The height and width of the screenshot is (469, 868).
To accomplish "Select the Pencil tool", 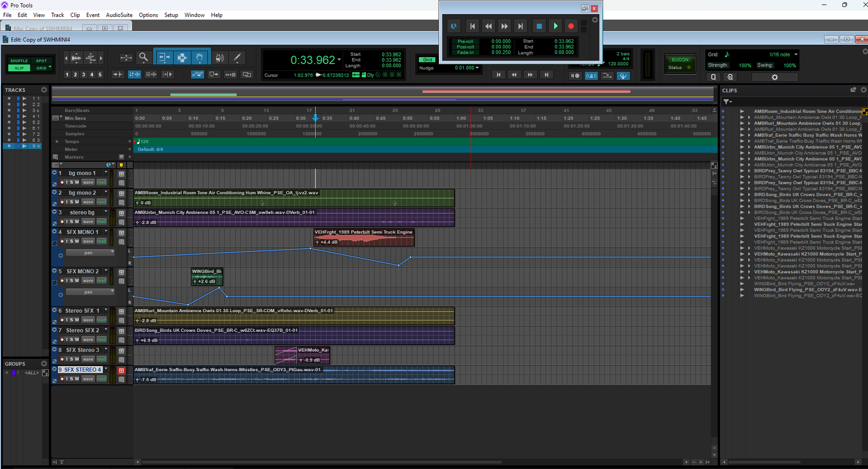I will 237,57.
